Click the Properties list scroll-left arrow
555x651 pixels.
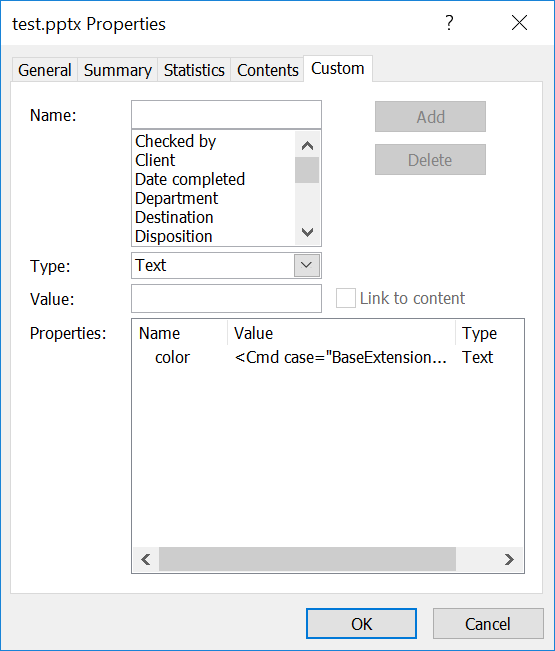pyautogui.click(x=146, y=559)
